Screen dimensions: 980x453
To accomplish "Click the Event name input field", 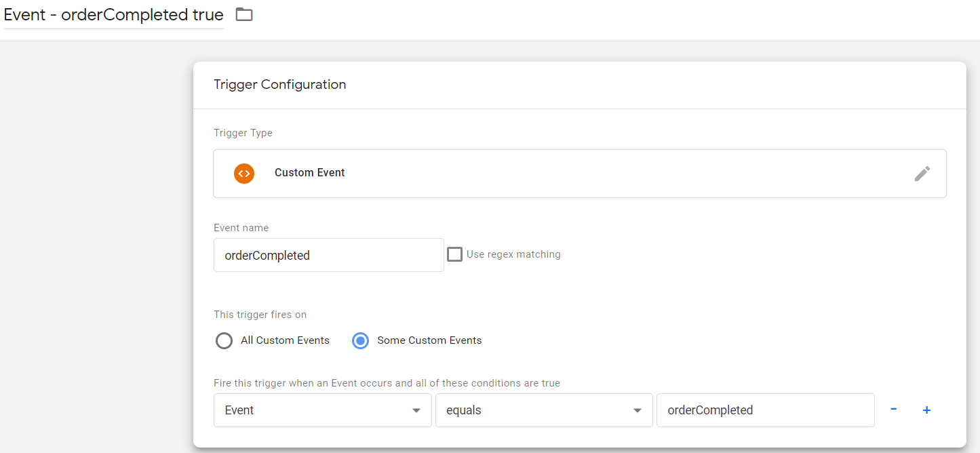I will [x=328, y=256].
